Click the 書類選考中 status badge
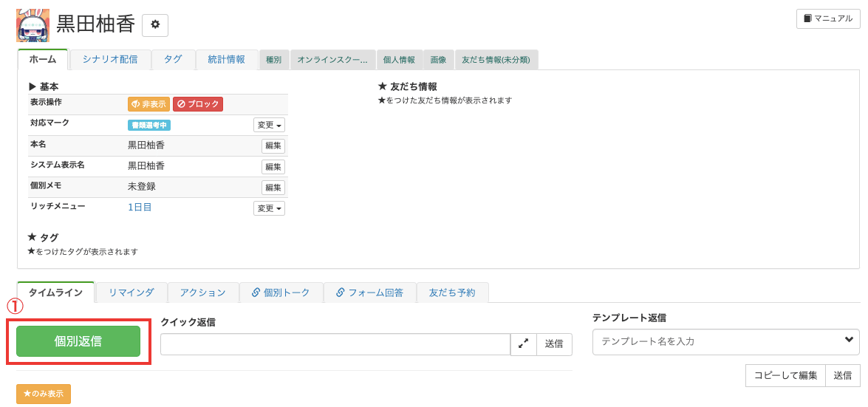This screenshot has height=407, width=868. point(149,125)
